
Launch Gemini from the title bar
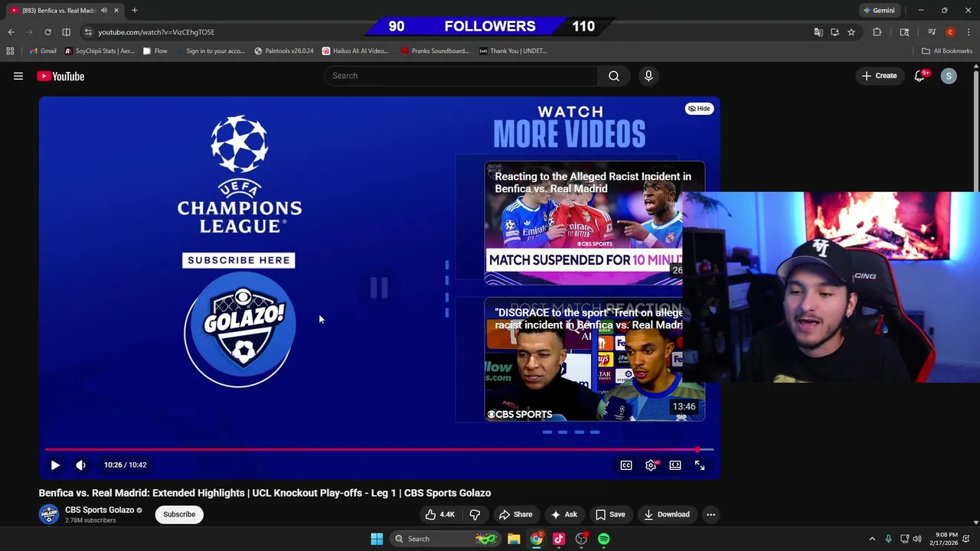(x=878, y=10)
